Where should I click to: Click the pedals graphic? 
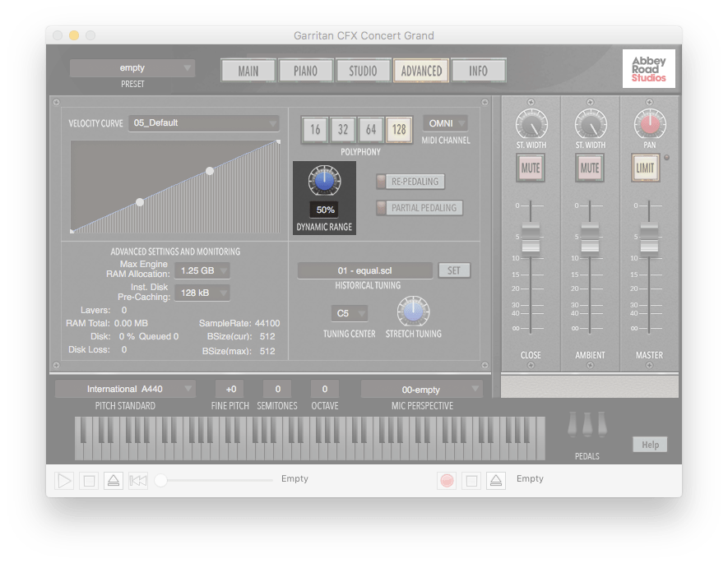(587, 424)
